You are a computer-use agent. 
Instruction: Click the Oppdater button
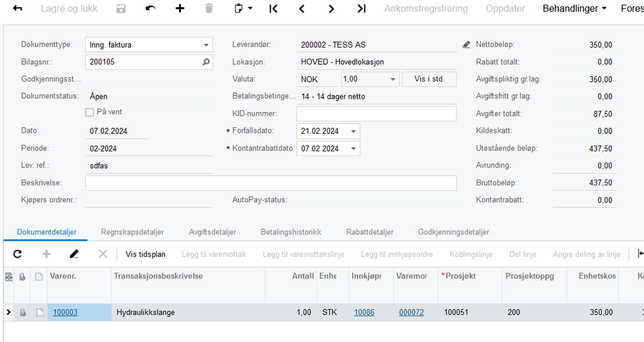click(x=505, y=8)
